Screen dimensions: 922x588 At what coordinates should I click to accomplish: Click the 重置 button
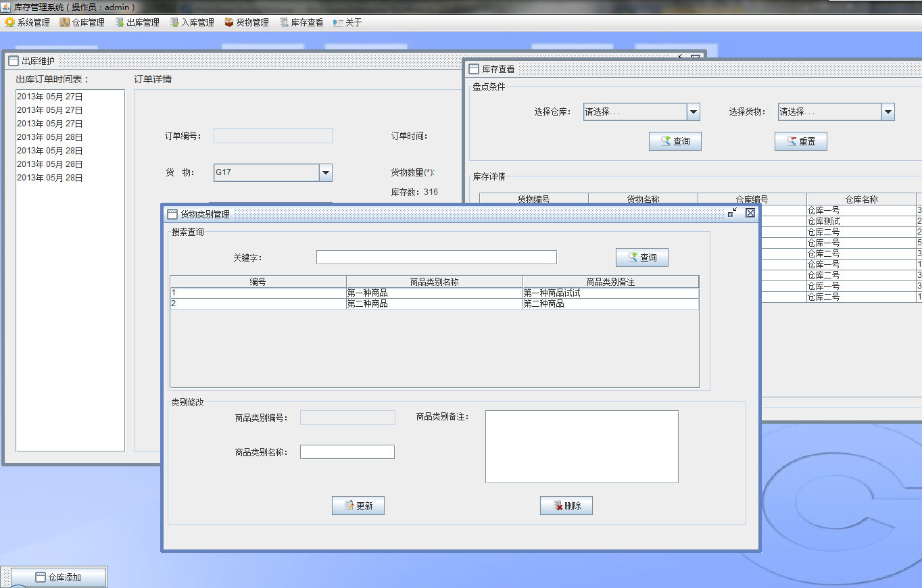pyautogui.click(x=800, y=141)
